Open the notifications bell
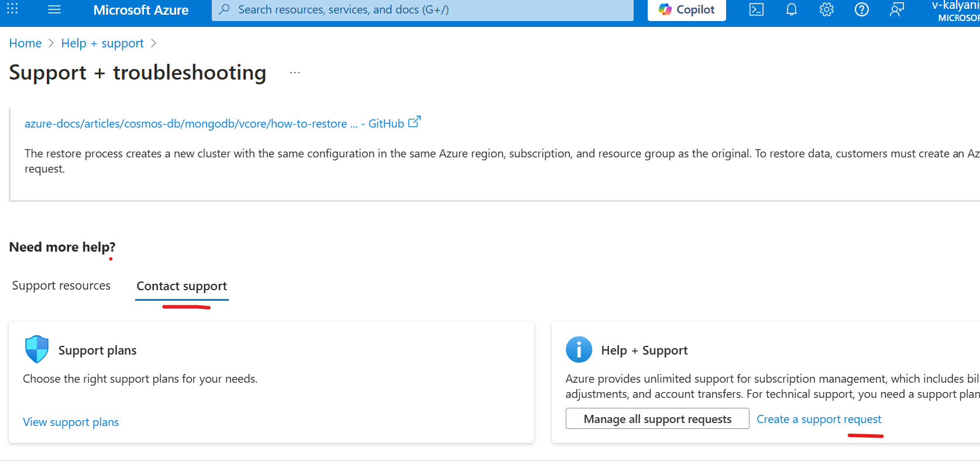The image size is (980, 464). tap(791, 9)
